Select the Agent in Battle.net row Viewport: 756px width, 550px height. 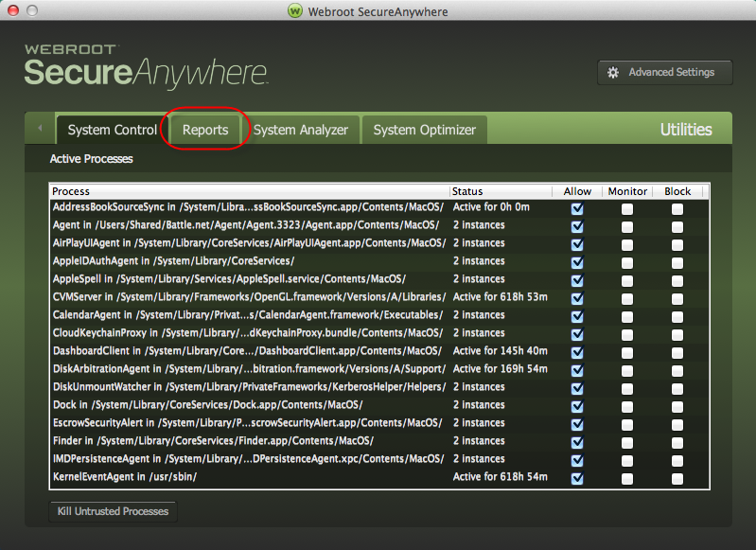pyautogui.click(x=379, y=224)
